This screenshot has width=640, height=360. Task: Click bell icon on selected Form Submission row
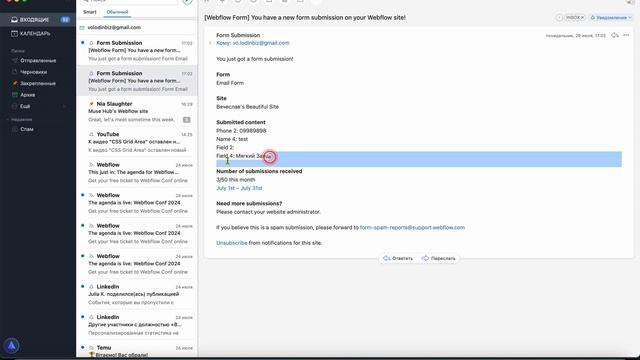(x=91, y=73)
